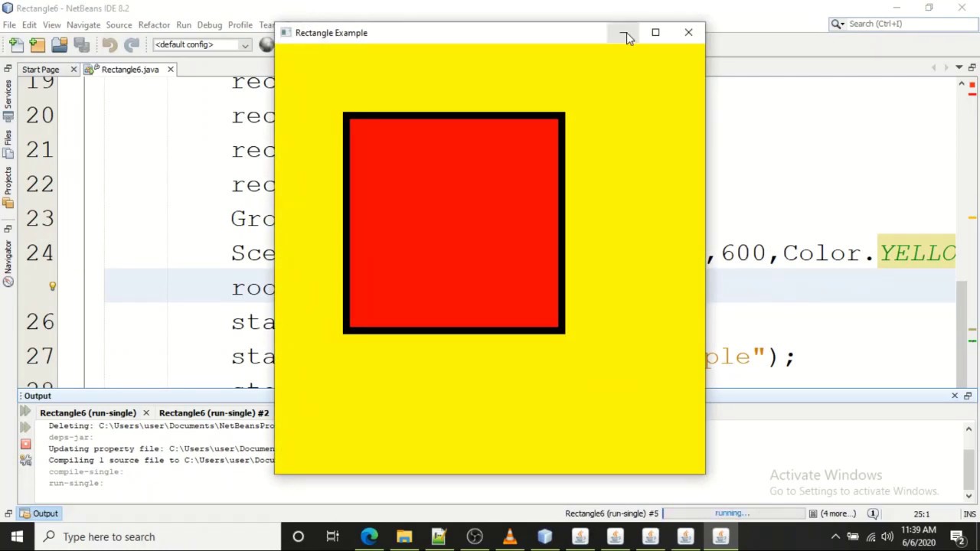The width and height of the screenshot is (980, 551).
Task: Click the INS insert mode indicator
Action: click(x=969, y=514)
